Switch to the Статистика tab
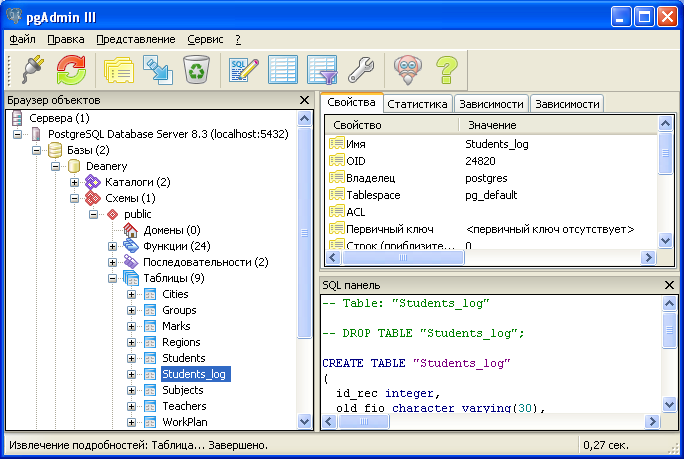Screen dimensions: 684x459 click(x=417, y=104)
